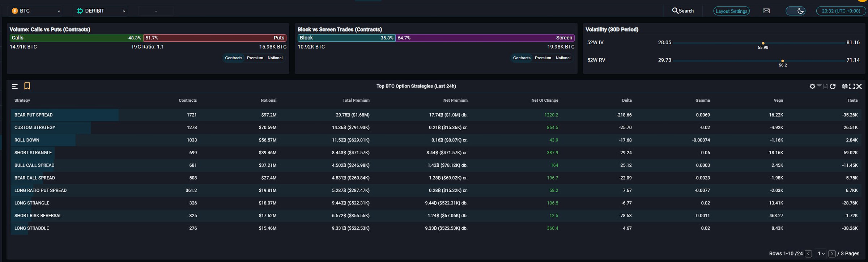Sort by the Notional table column header
The image size is (868, 262).
pyautogui.click(x=268, y=100)
